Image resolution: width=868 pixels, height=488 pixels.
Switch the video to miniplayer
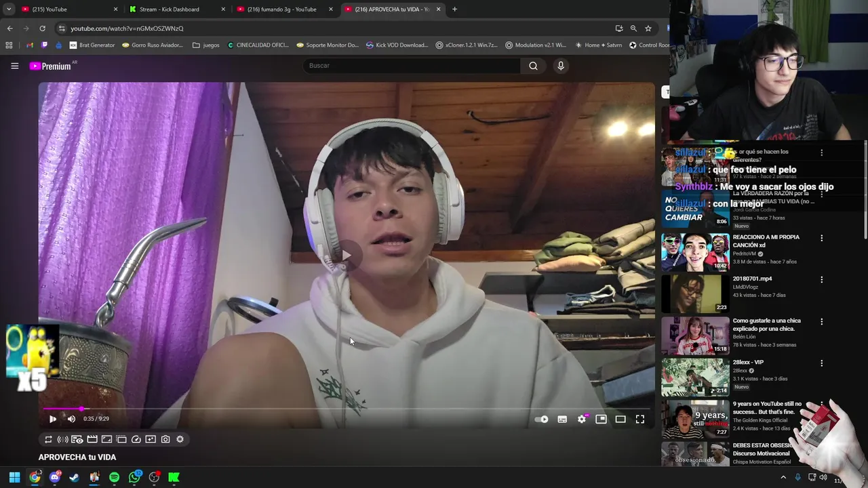point(601,420)
